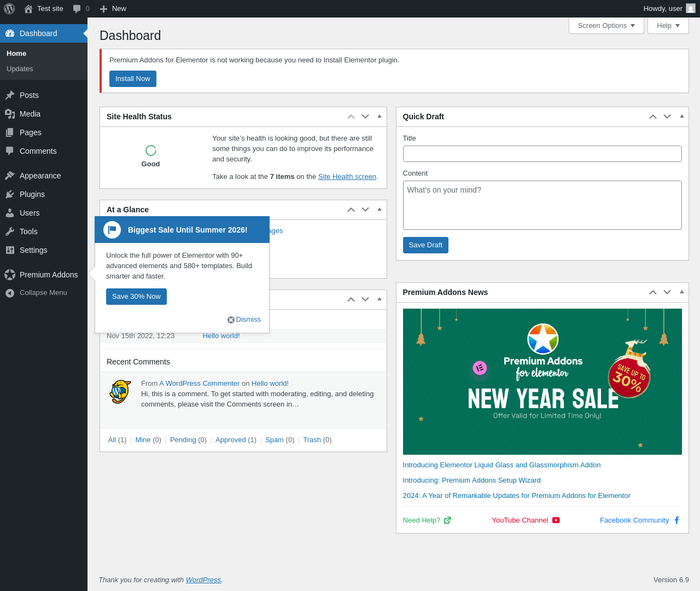
Task: Open the YouTube Channel link
Action: point(520,520)
